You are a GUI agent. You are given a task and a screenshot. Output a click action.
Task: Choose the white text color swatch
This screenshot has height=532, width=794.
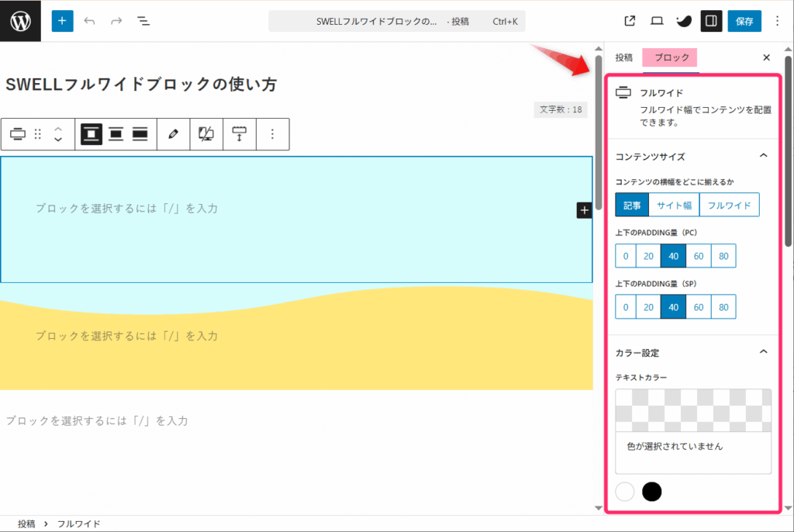pyautogui.click(x=625, y=492)
